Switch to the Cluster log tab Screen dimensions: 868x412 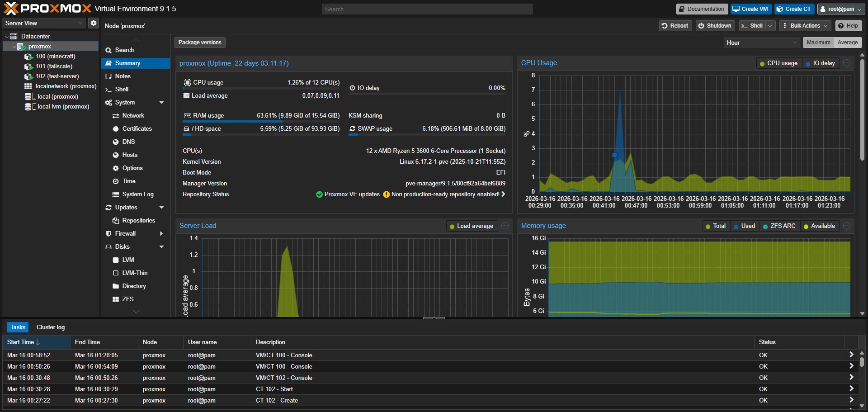[51, 327]
